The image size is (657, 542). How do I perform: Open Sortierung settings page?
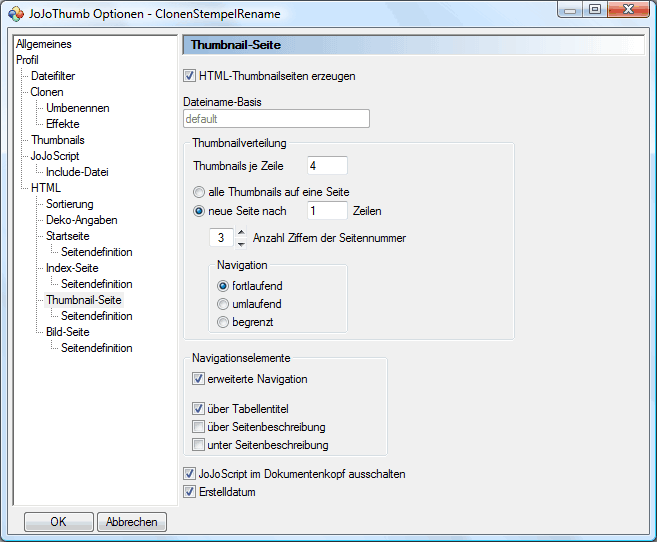coord(70,204)
